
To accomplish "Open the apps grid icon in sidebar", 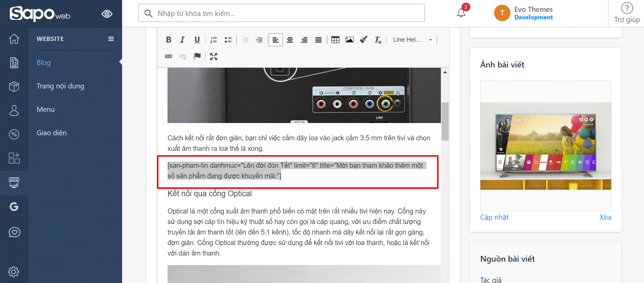I will 14,158.
